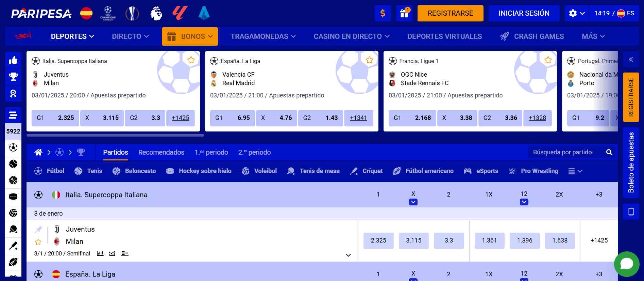This screenshot has width=644, height=281.
Task: Select the volleyball icon in left sidebar
Action: coord(13,213)
